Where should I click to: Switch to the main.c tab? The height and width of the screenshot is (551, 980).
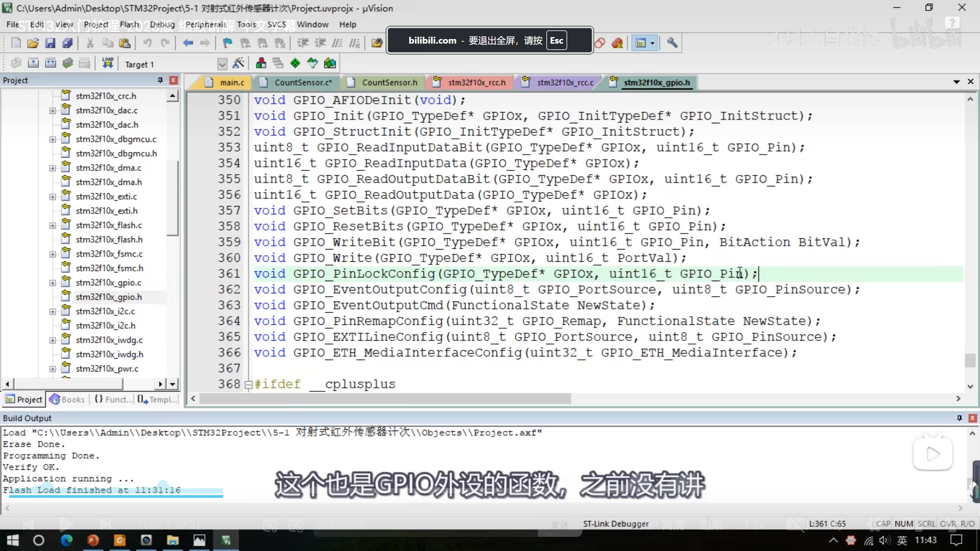pyautogui.click(x=232, y=82)
